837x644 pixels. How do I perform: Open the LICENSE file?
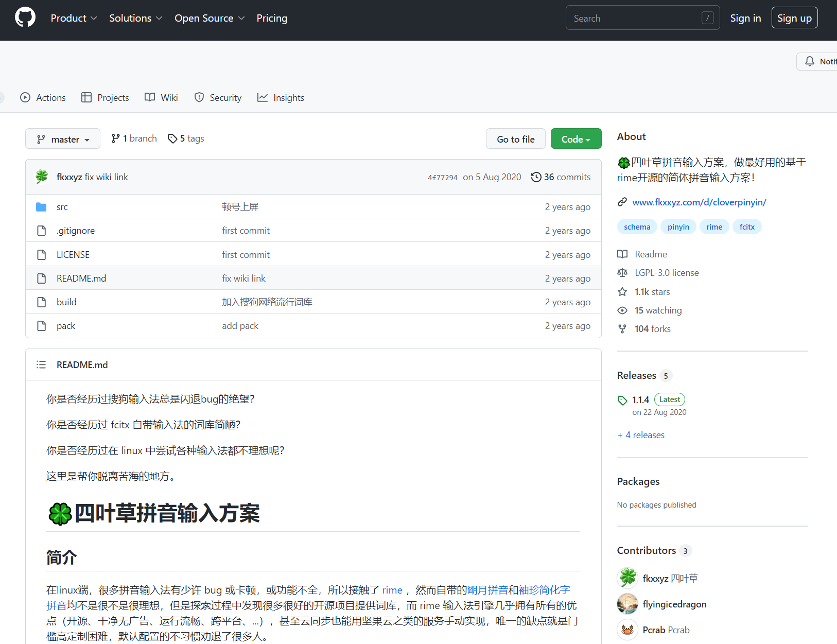pos(73,255)
